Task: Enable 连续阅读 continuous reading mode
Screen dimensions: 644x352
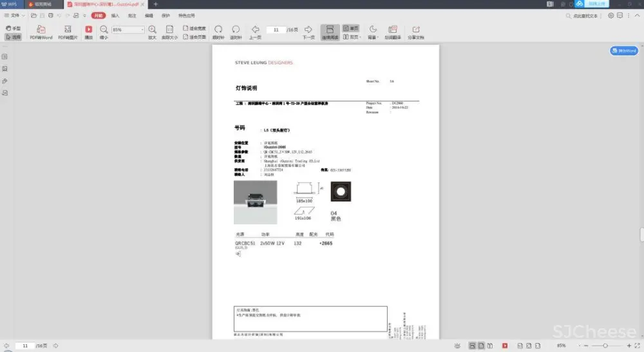Action: [x=330, y=30]
